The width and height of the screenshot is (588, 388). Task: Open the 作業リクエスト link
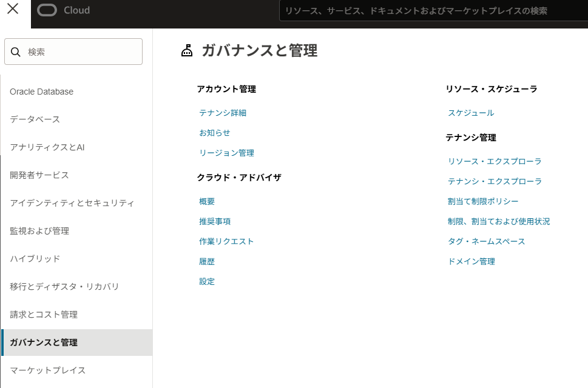coord(226,241)
